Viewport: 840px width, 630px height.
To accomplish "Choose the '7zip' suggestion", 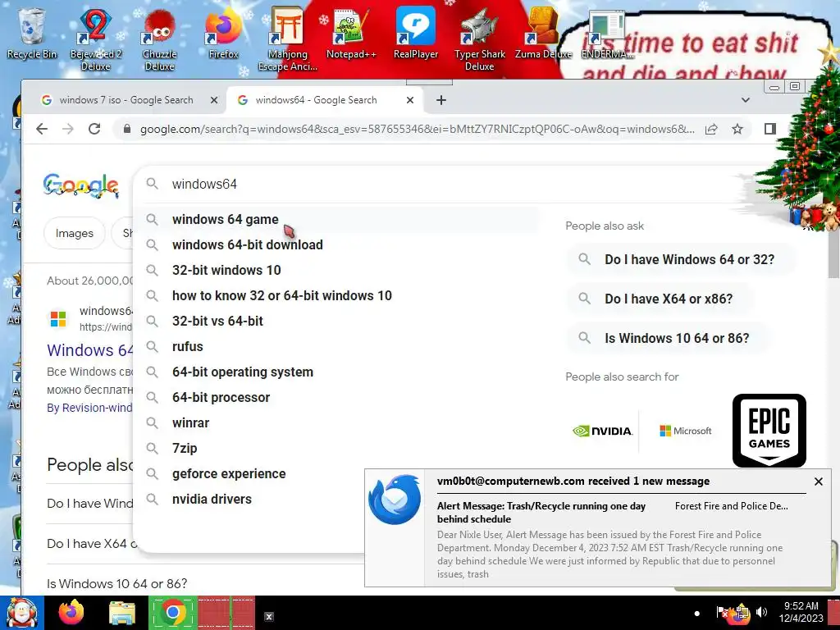I will tap(337, 449).
